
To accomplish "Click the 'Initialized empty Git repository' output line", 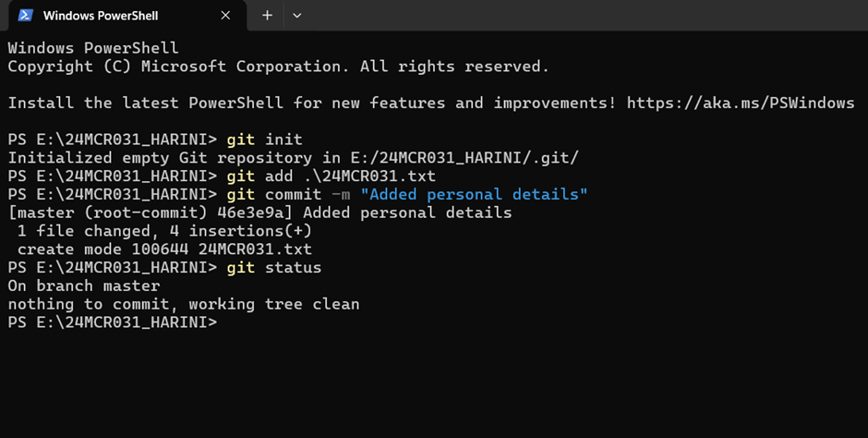I will click(x=293, y=158).
